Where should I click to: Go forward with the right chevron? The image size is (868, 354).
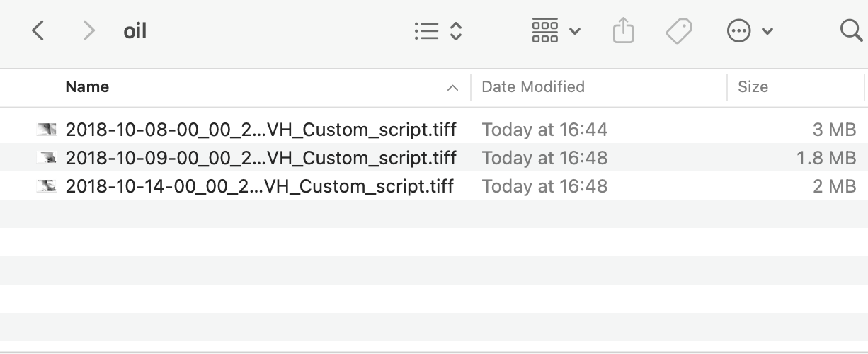point(88,30)
